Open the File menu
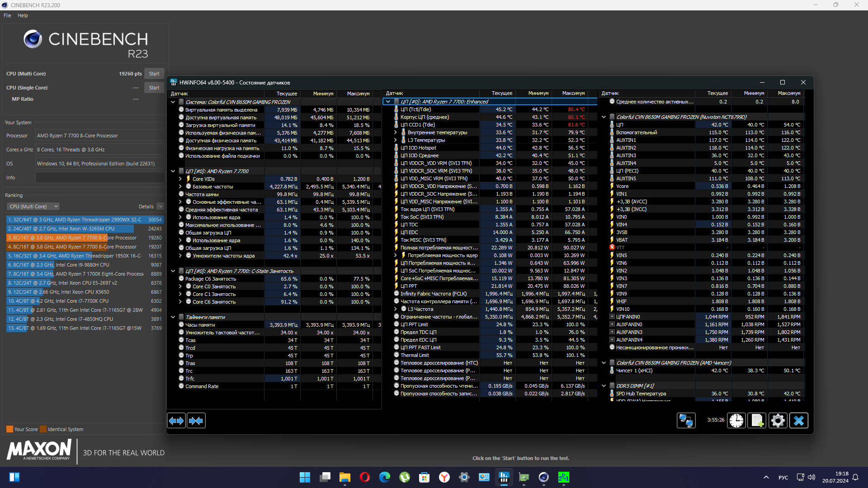This screenshot has width=868, height=488. click(x=7, y=15)
